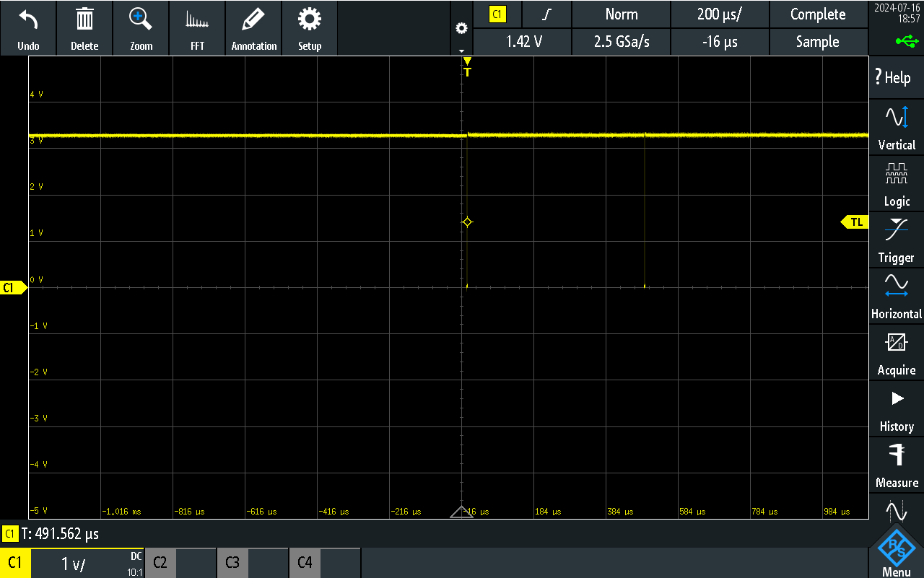The height and width of the screenshot is (578, 924).
Task: Click the Sample acquisition mode field
Action: pyautogui.click(x=818, y=42)
